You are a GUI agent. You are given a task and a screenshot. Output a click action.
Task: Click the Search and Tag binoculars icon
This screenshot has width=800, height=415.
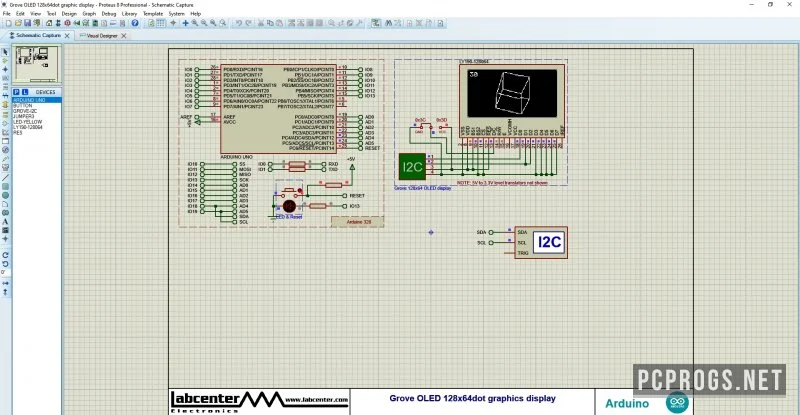pyautogui.click(x=389, y=23)
